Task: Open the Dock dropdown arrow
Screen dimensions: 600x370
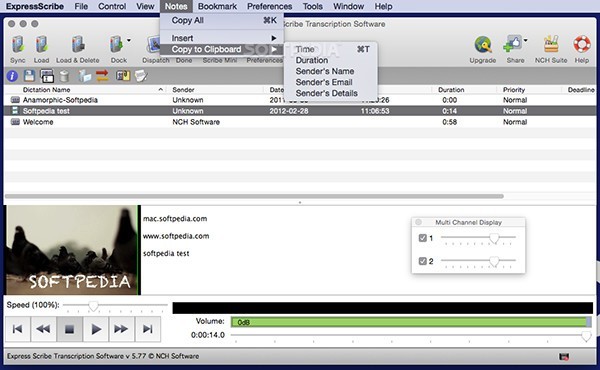Action: click(x=129, y=40)
